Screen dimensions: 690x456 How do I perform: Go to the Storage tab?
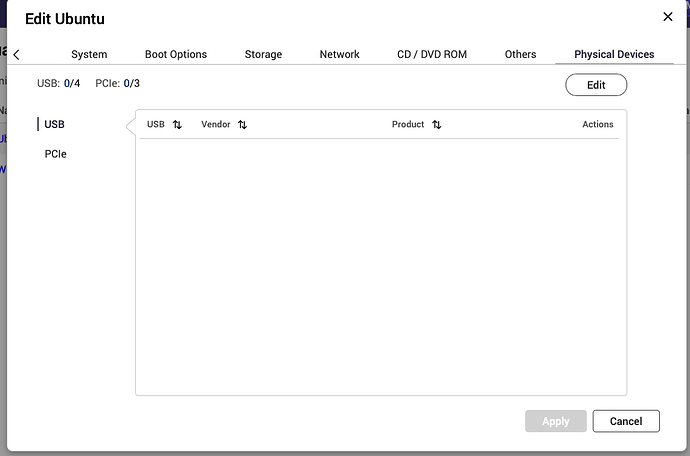[x=263, y=54]
